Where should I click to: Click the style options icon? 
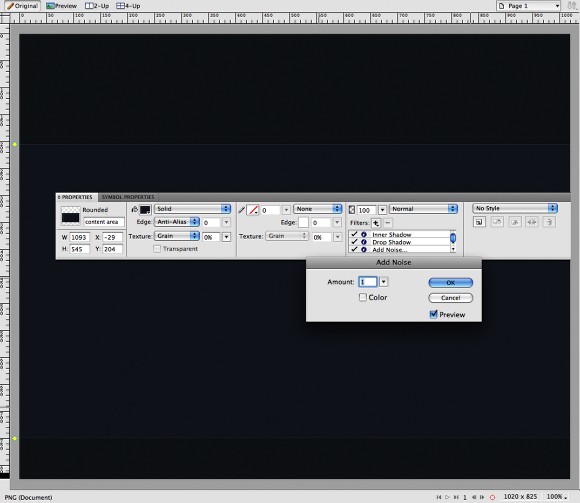(x=532, y=222)
